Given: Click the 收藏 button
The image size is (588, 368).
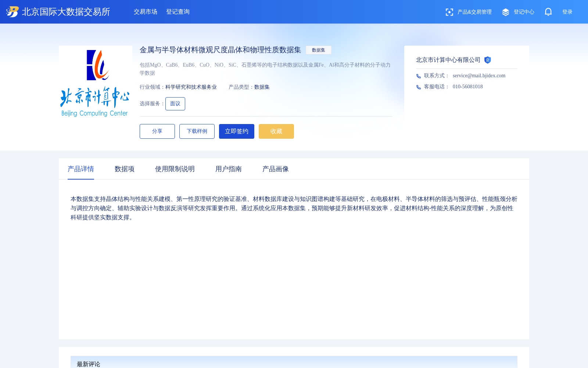Looking at the screenshot, I should pos(276,131).
